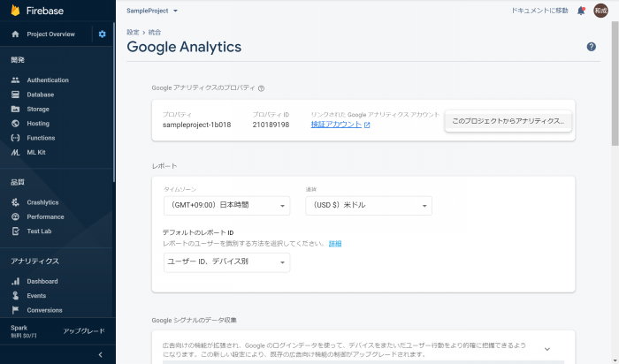Click the Spark plan label
Viewport: 619px width, 364px height.
coord(19,328)
